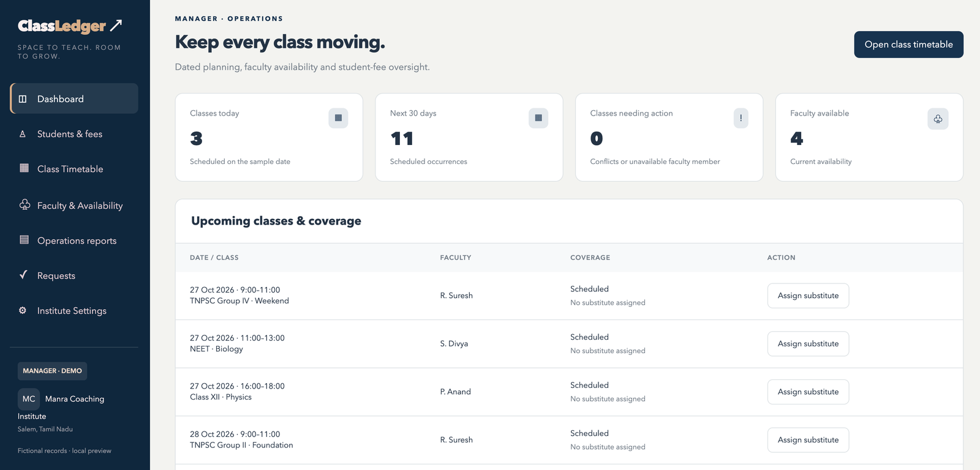980x470 pixels.
Task: Click the Faculty available count 4
Action: [x=797, y=139]
